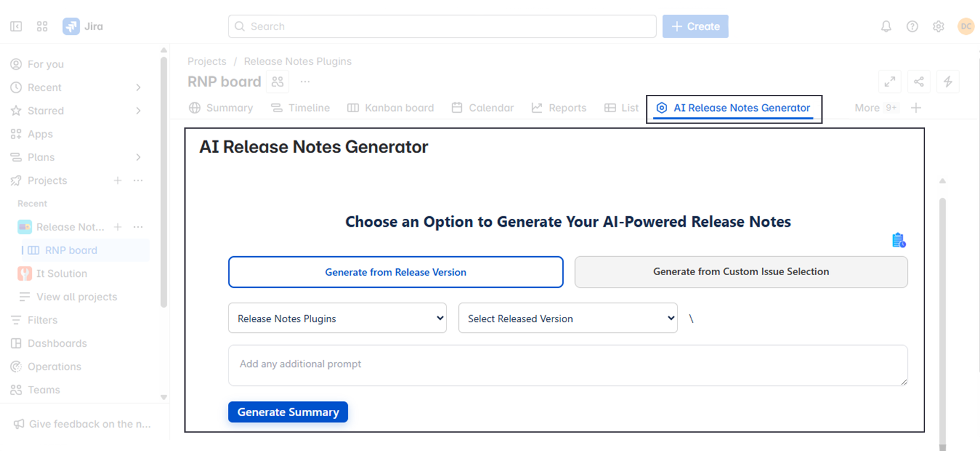Collapse the sidebar panel icon
Image resolution: width=980 pixels, height=451 pixels.
[17, 26]
